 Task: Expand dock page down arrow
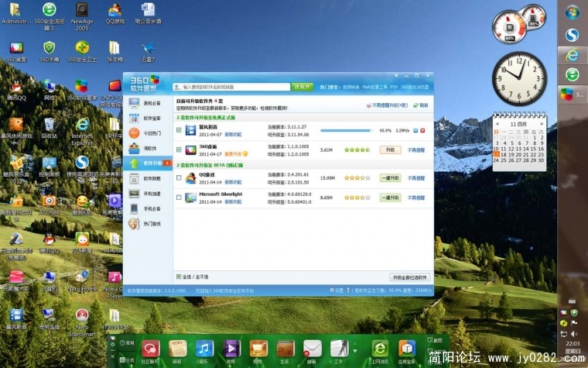pyautogui.click(x=355, y=352)
